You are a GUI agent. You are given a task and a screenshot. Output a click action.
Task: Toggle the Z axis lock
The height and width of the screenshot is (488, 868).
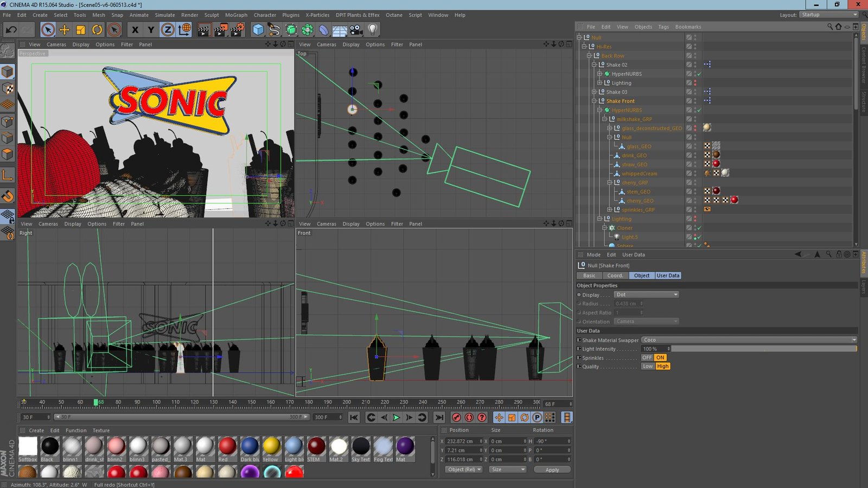click(167, 30)
